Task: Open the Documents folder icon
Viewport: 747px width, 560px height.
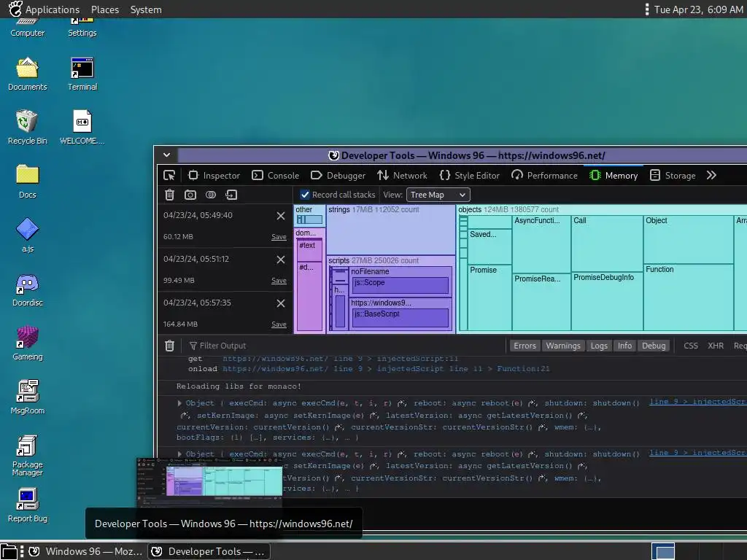Action: [x=27, y=74]
